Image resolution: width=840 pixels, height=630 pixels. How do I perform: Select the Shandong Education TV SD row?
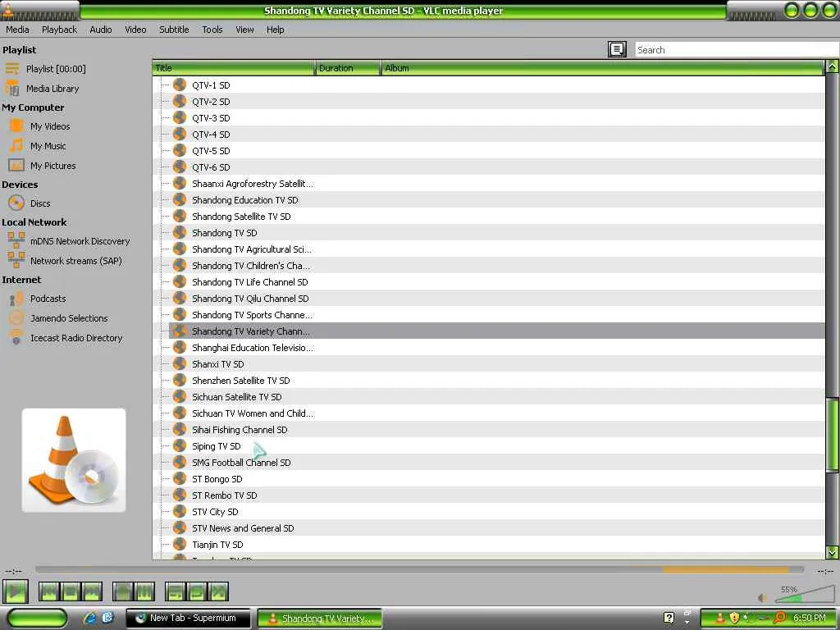pos(488,200)
